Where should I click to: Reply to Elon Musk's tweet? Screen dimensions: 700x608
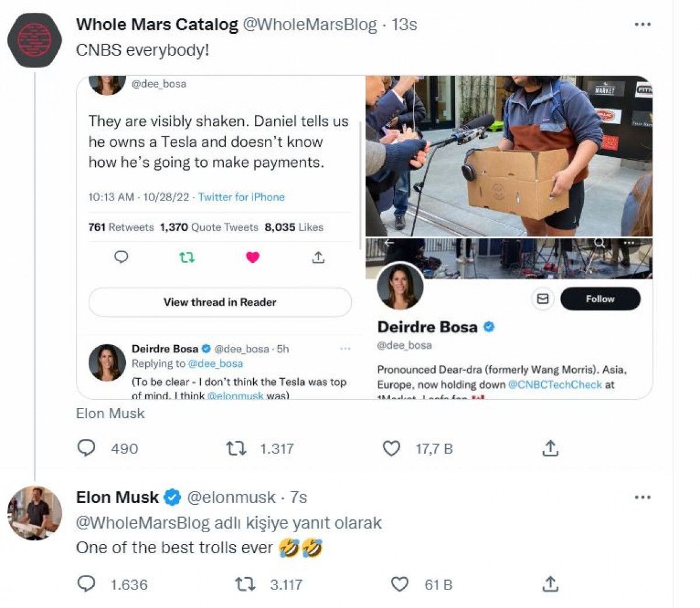pyautogui.click(x=86, y=584)
